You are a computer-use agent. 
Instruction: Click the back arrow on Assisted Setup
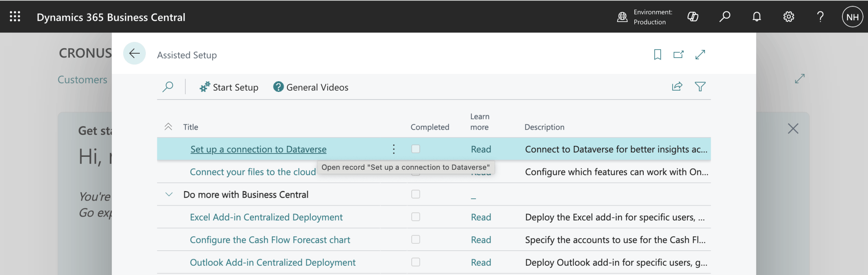pos(135,53)
